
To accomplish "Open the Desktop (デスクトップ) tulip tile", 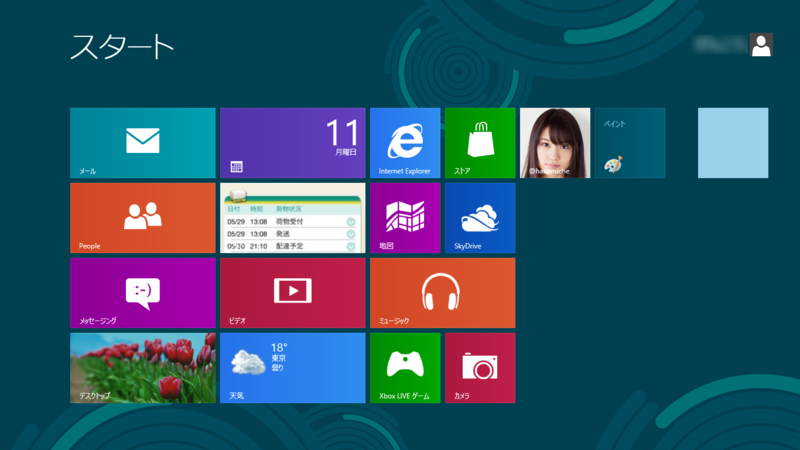I will coord(143,368).
